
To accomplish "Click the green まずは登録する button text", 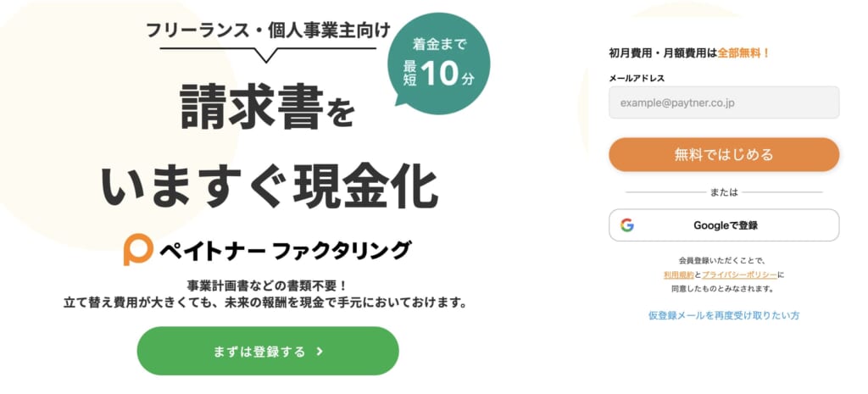I will (x=259, y=352).
